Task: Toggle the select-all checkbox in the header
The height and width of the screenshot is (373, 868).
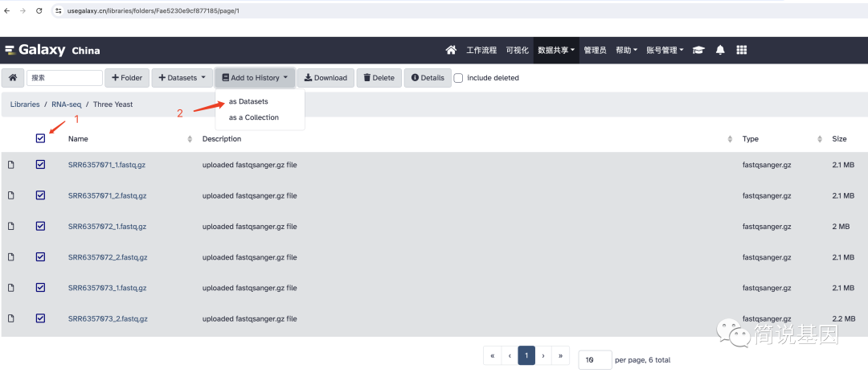Action: coord(40,138)
